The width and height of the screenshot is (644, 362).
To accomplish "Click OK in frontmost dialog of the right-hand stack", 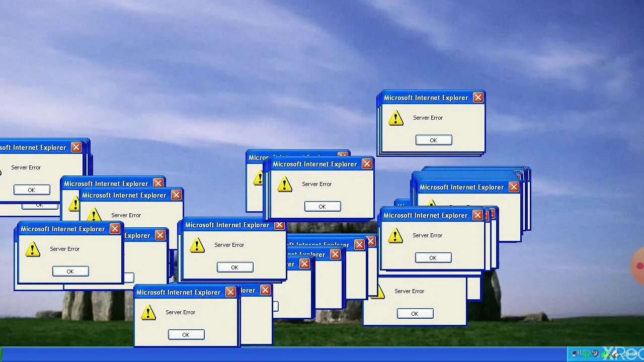I will click(433, 258).
